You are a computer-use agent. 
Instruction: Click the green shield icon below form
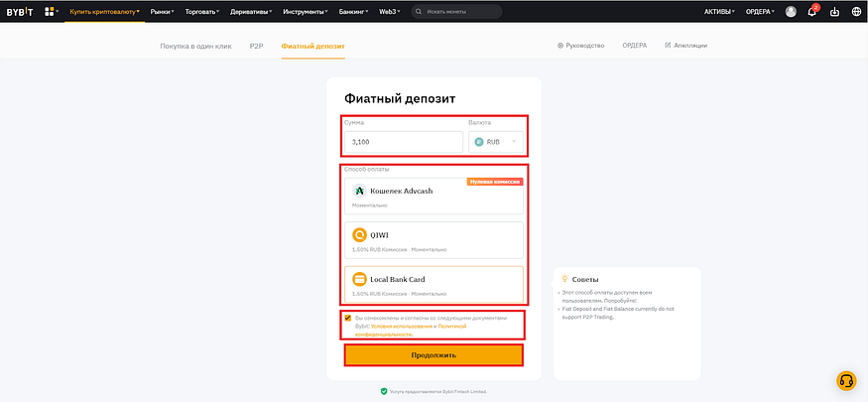click(384, 391)
